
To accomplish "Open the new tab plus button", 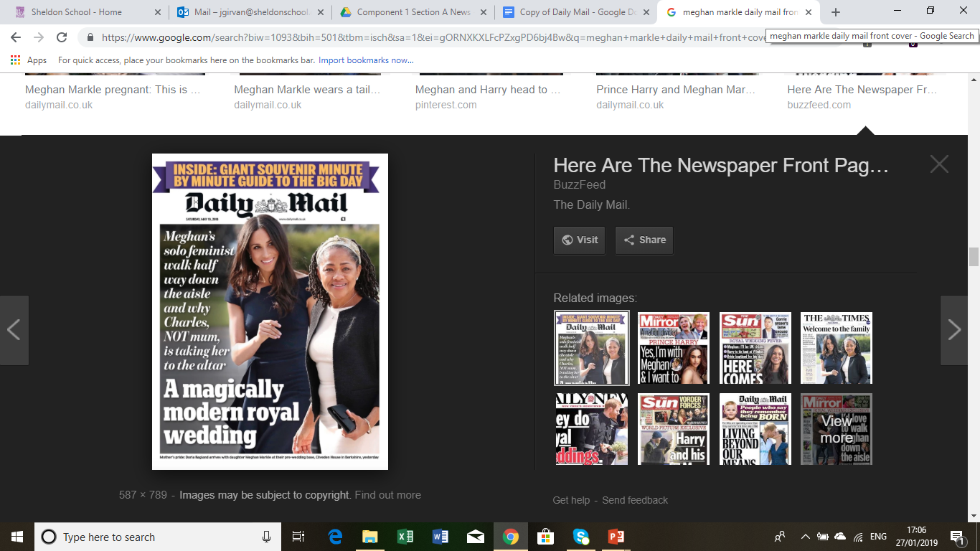I will click(x=836, y=12).
